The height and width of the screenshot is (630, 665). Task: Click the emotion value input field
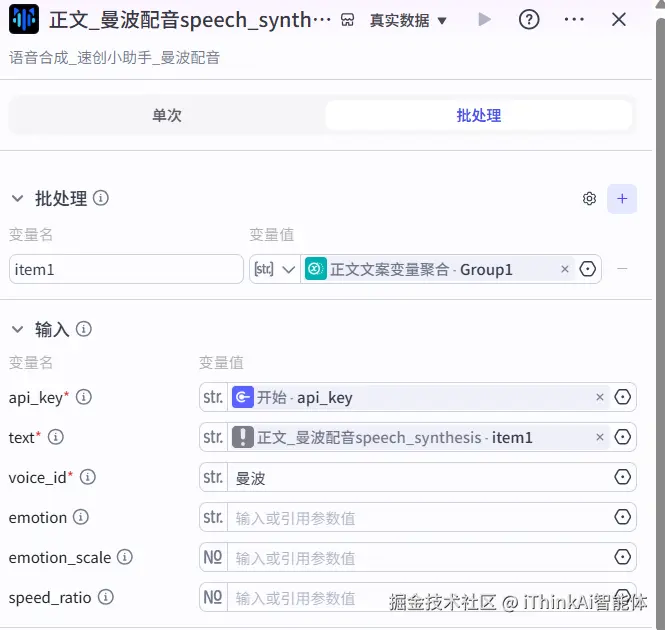419,517
